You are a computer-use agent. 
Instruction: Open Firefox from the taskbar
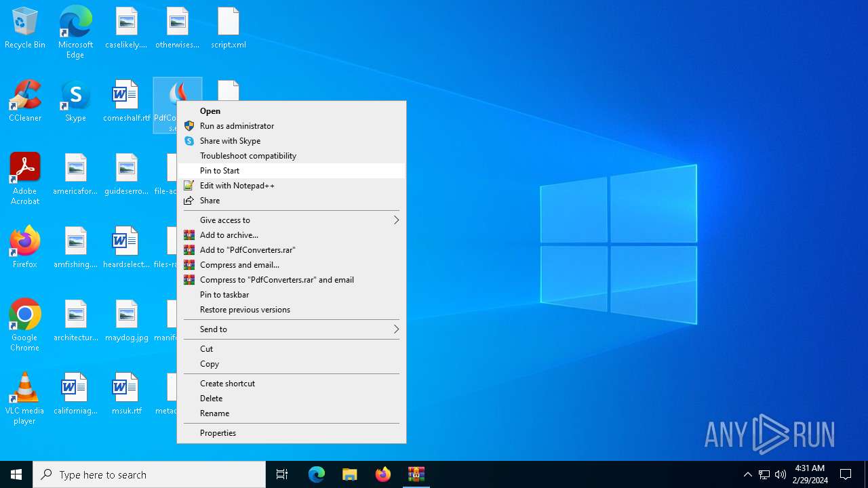click(383, 474)
